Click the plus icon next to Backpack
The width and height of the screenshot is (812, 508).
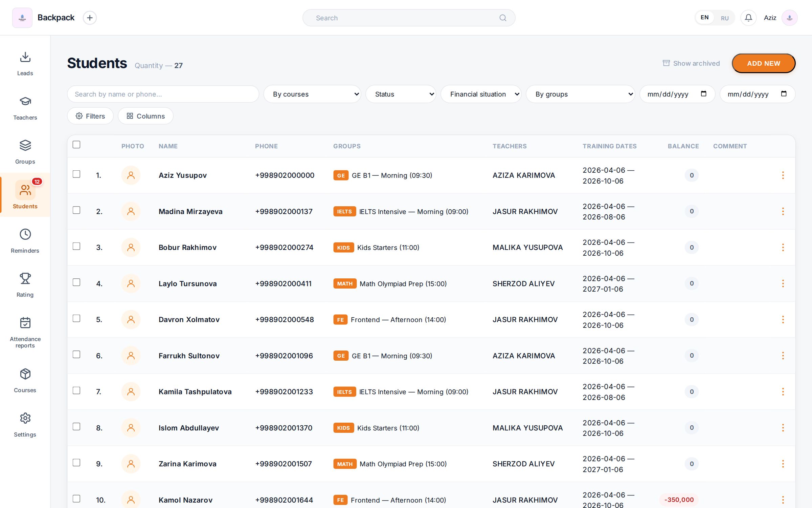90,18
